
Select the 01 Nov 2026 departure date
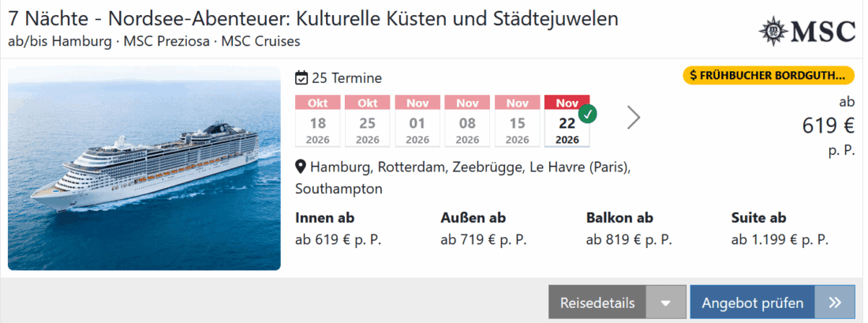[417, 121]
